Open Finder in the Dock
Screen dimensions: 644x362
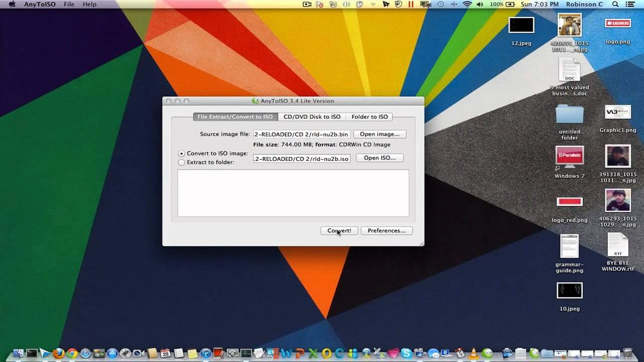point(19,353)
